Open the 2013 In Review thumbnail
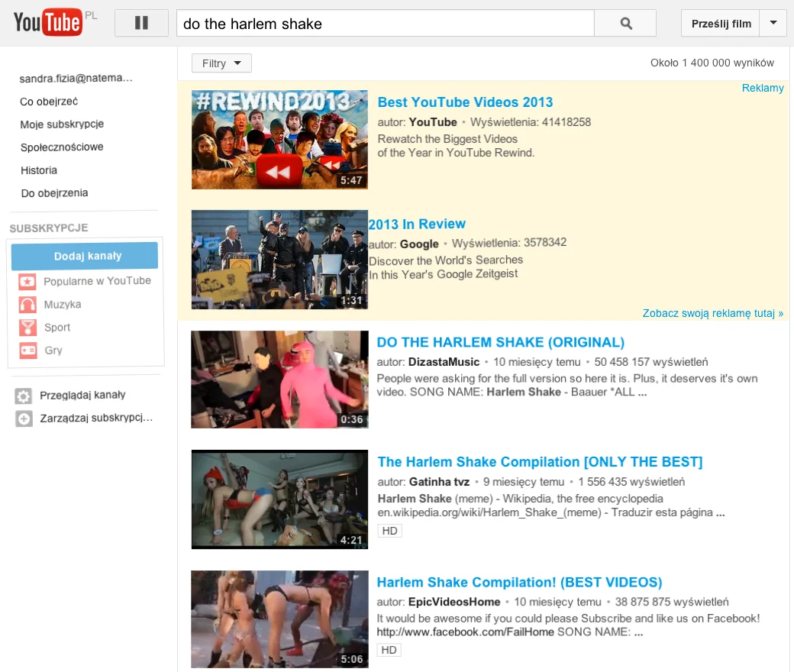 point(279,260)
